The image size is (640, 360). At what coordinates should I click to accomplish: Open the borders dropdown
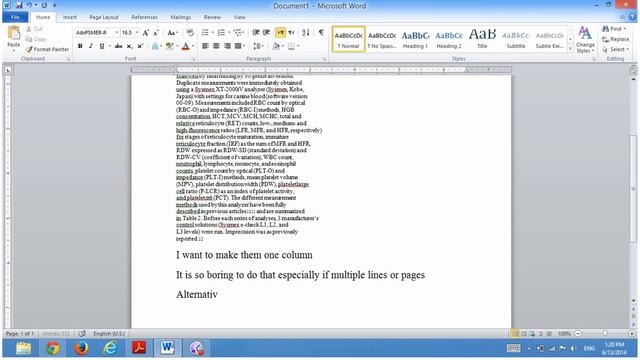pos(298,46)
